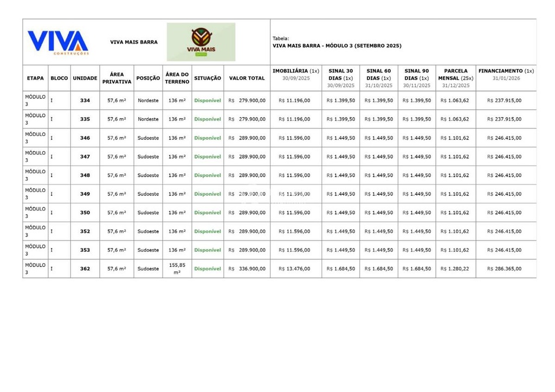This screenshot has height=392, width=555.
Task: Click the monthly installment R$ 1.280,22
Action: pyautogui.click(x=455, y=269)
